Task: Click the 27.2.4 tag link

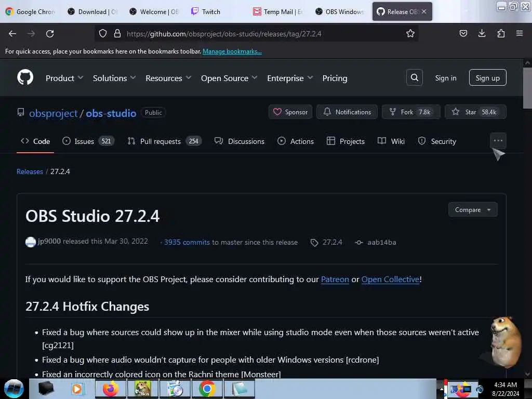Action: pyautogui.click(x=326, y=242)
